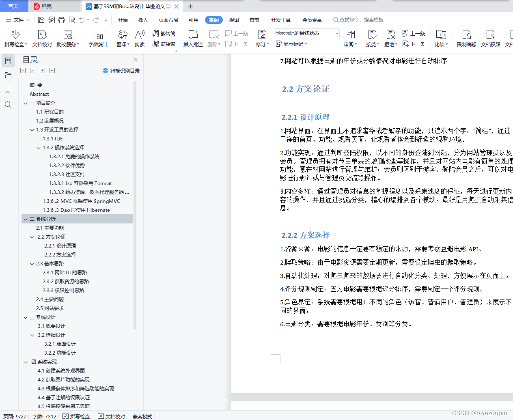Screen dimensions: 513x420
Task: Start the 朗读 read-aloud feature
Action: [x=139, y=39]
